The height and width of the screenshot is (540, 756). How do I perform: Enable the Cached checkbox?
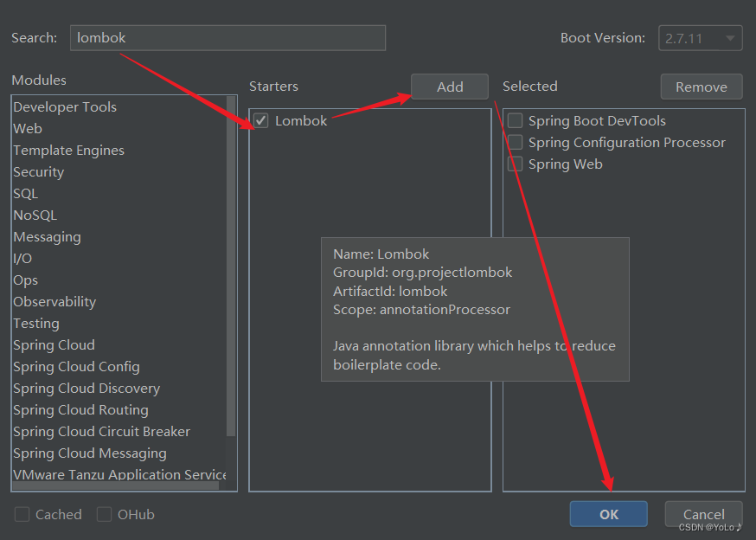point(22,514)
